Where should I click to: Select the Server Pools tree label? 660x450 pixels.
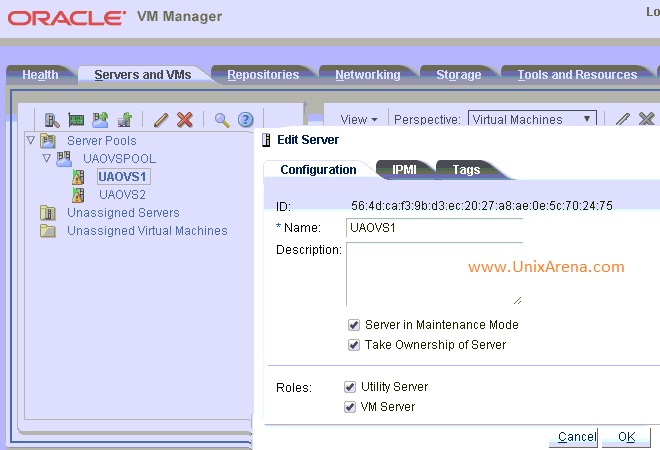tap(102, 141)
